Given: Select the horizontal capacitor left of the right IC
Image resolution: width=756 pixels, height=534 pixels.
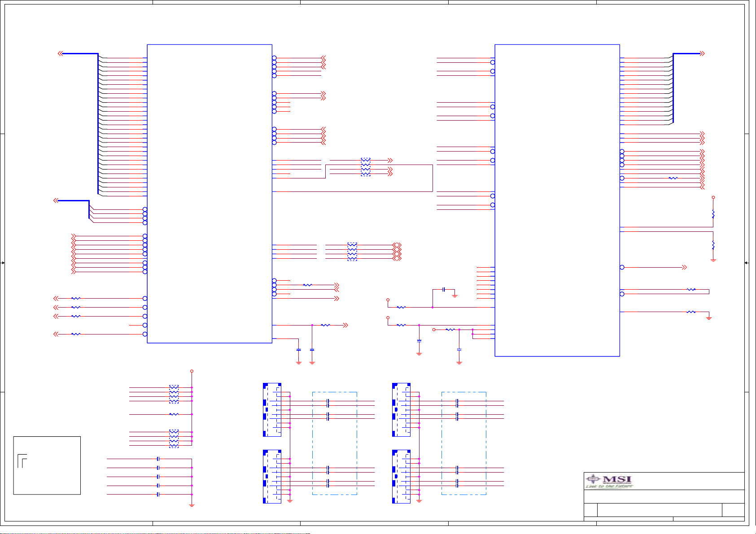Looking at the screenshot, I should pyautogui.click(x=444, y=290).
